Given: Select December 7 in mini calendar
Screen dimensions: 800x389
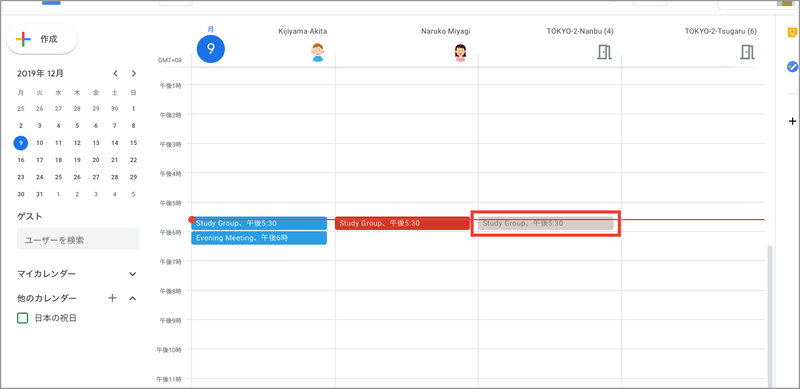Looking at the screenshot, I should [115, 126].
